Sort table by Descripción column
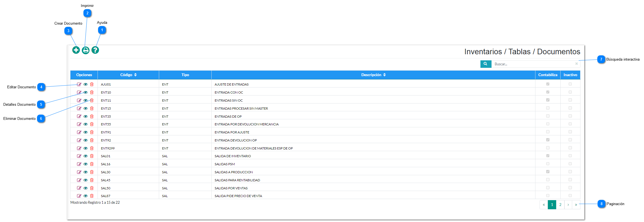644x222 pixels. coord(373,75)
